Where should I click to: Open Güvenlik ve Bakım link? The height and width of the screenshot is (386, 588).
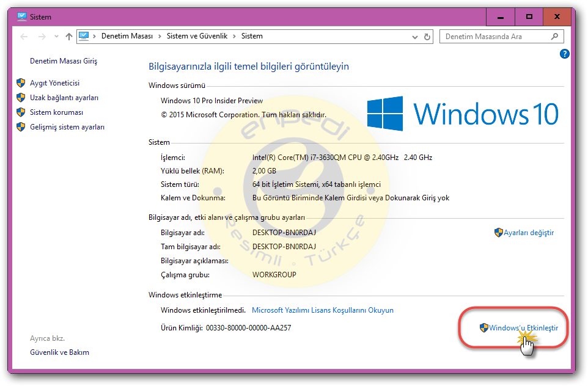60,352
